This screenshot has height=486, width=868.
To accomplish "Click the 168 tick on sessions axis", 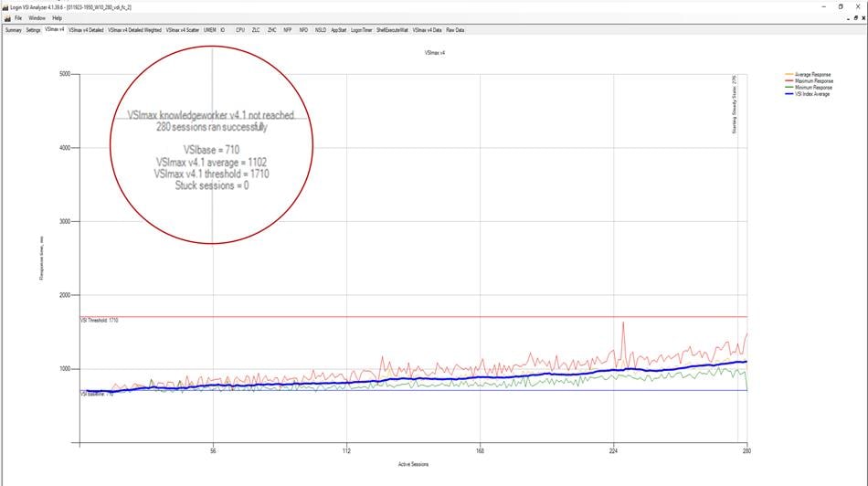I will [480, 451].
